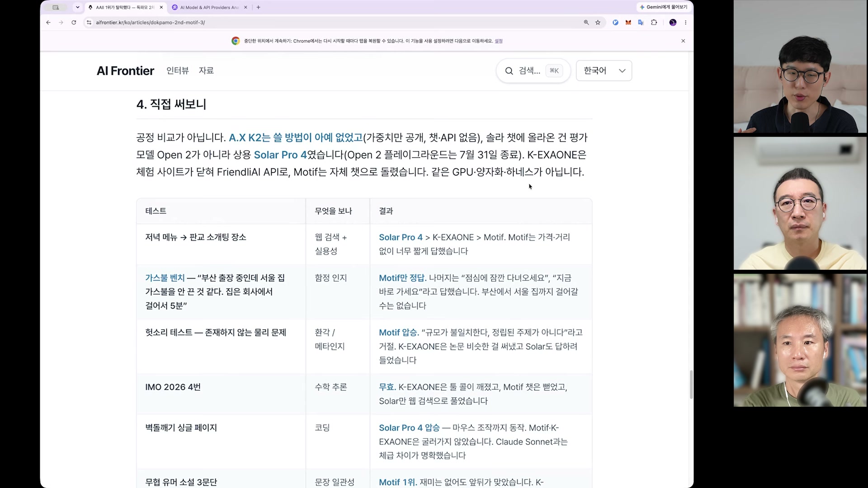Open a new browser tab
The height and width of the screenshot is (488, 868).
tap(258, 7)
